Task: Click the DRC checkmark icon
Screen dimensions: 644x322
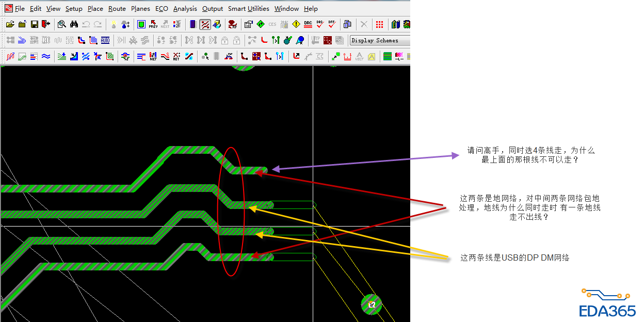Action: click(320, 24)
